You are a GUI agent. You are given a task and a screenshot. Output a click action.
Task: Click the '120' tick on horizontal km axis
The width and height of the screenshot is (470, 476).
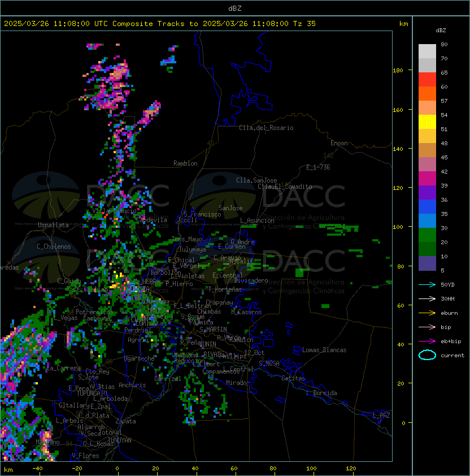pyautogui.click(x=351, y=469)
